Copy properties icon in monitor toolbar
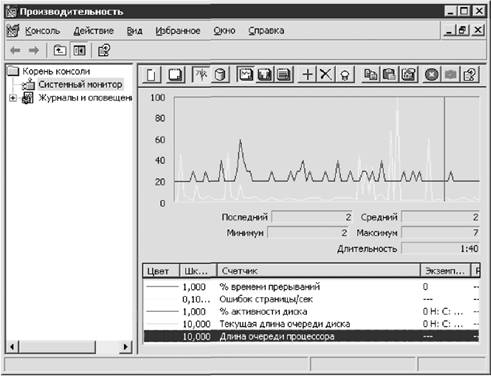 371,75
